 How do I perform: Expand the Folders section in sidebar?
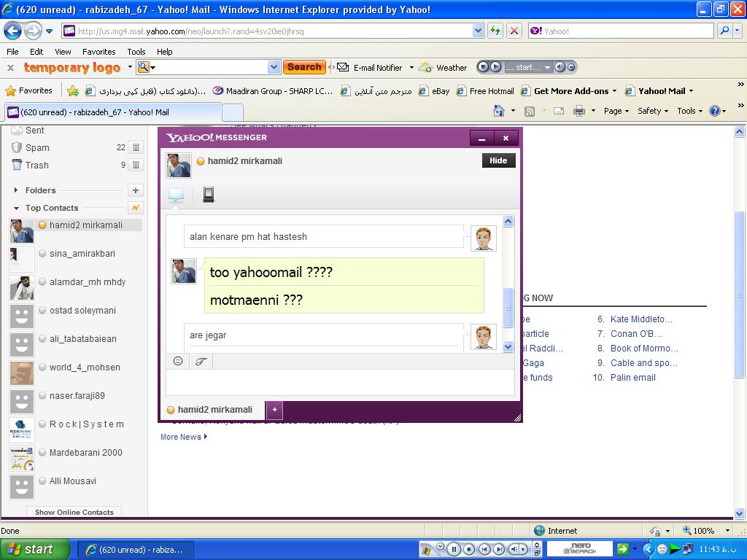click(16, 190)
